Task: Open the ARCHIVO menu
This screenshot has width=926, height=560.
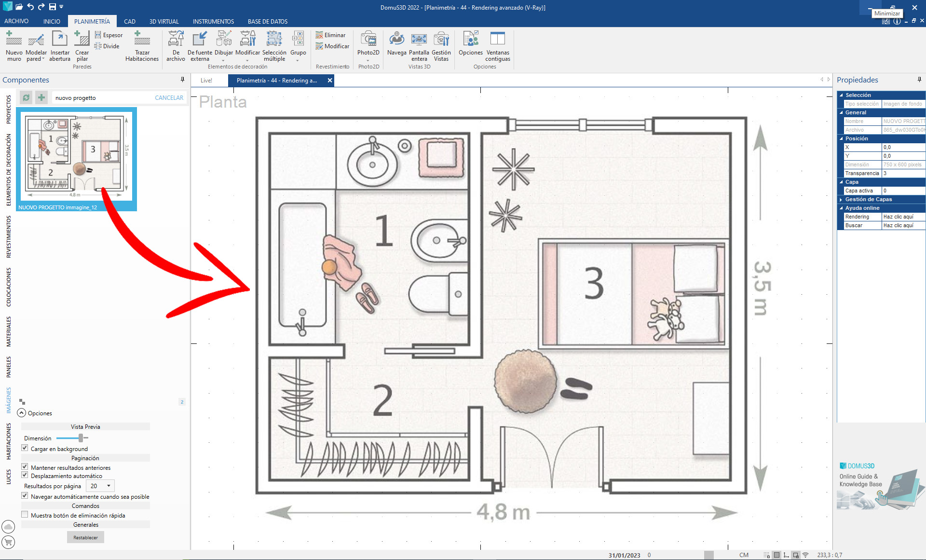Action: [16, 21]
